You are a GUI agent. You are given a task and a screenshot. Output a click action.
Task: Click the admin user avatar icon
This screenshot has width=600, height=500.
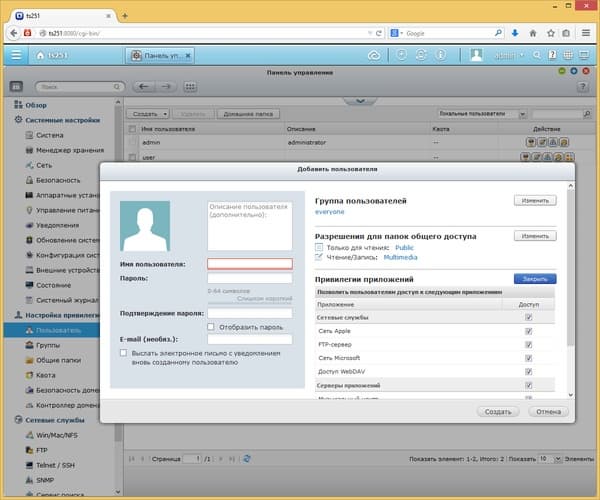coord(476,55)
